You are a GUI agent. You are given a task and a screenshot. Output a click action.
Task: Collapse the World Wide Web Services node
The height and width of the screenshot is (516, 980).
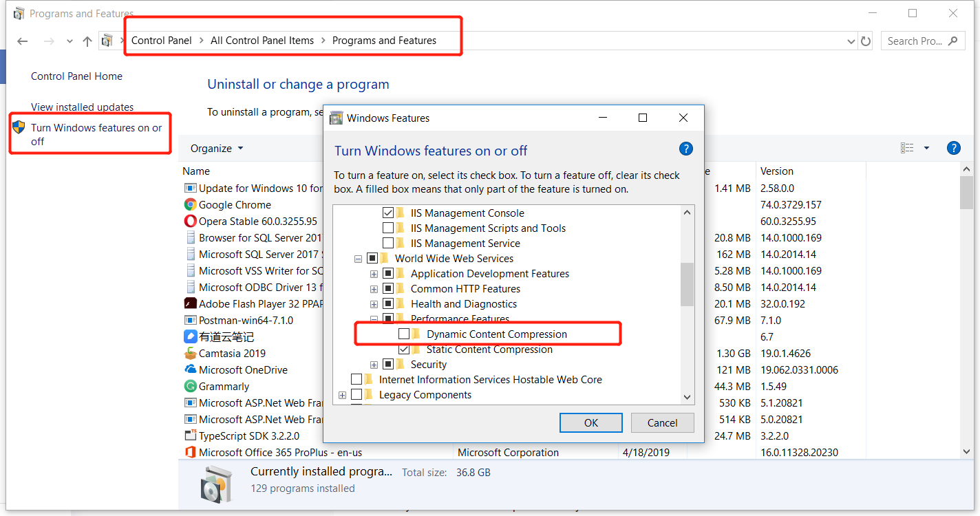[358, 259]
